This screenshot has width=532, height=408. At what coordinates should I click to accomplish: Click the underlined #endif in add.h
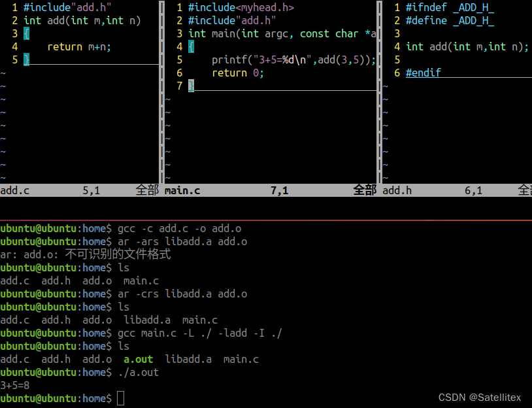point(423,73)
